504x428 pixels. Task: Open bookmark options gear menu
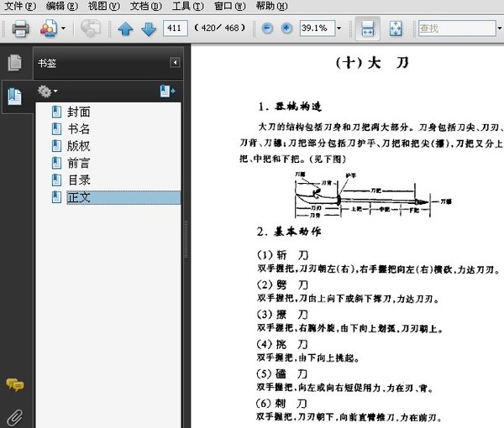pos(47,91)
